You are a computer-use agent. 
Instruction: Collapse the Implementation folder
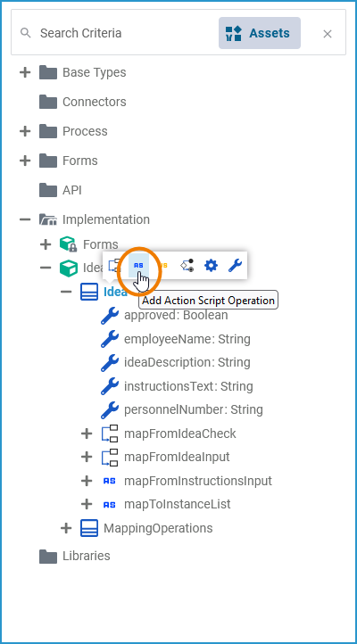coord(25,219)
